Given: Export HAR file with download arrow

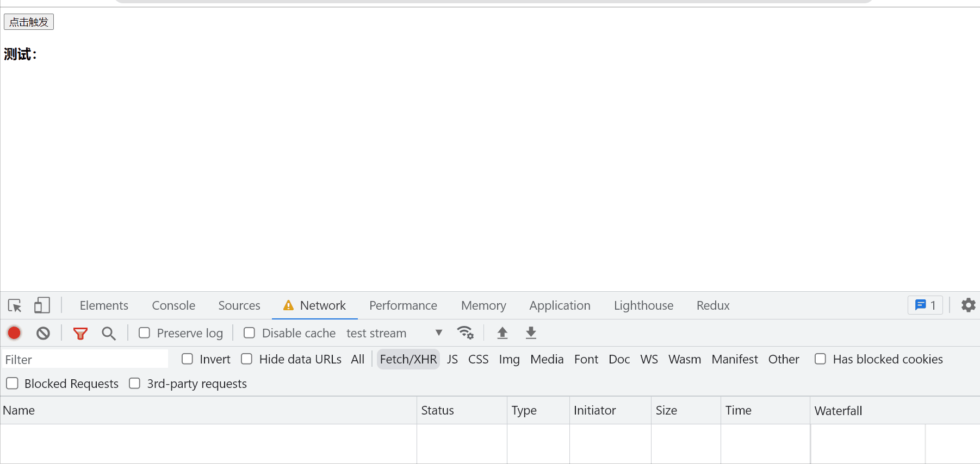Looking at the screenshot, I should [x=531, y=333].
